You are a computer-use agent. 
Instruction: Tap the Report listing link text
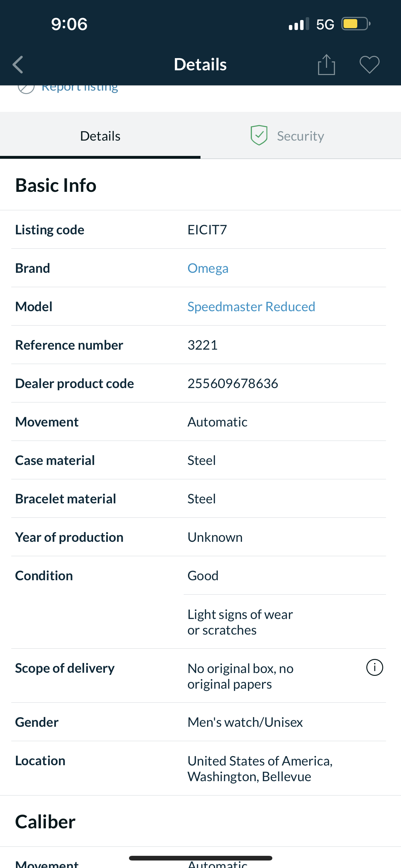(x=80, y=88)
